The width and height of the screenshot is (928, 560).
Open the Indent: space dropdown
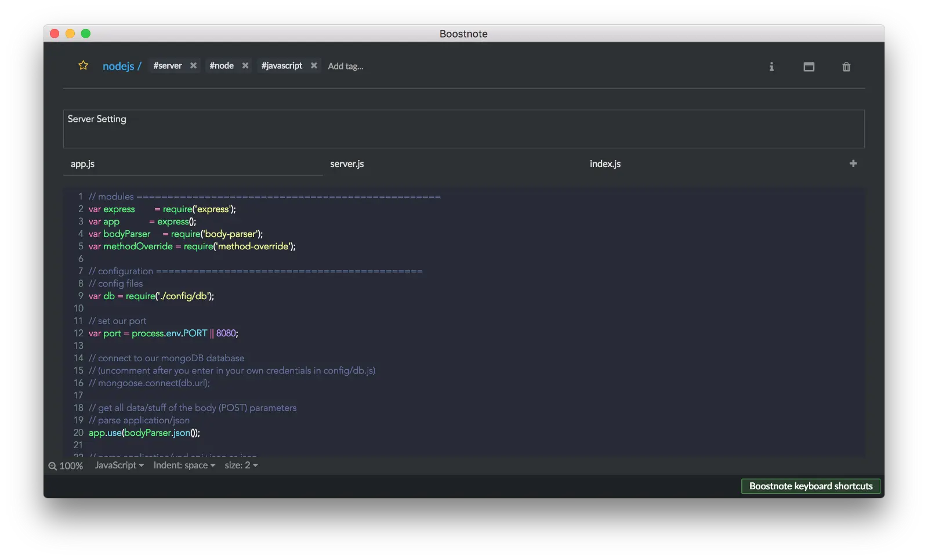point(184,466)
